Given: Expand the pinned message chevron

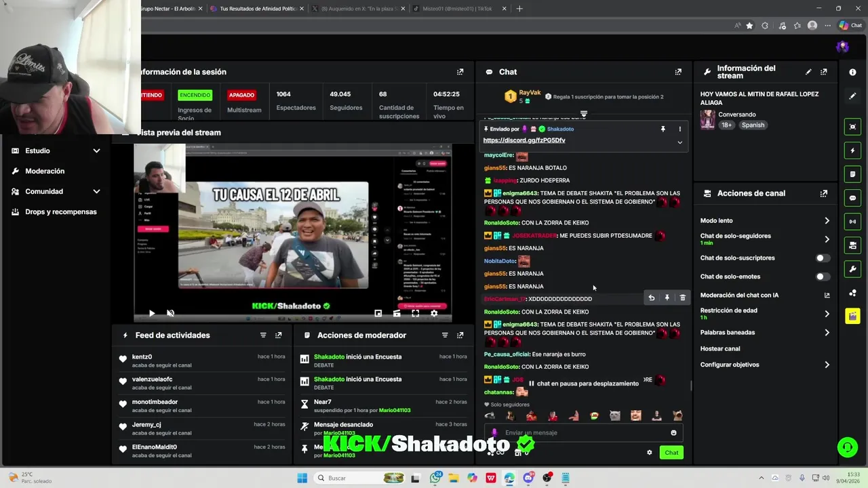Looking at the screenshot, I should point(680,142).
